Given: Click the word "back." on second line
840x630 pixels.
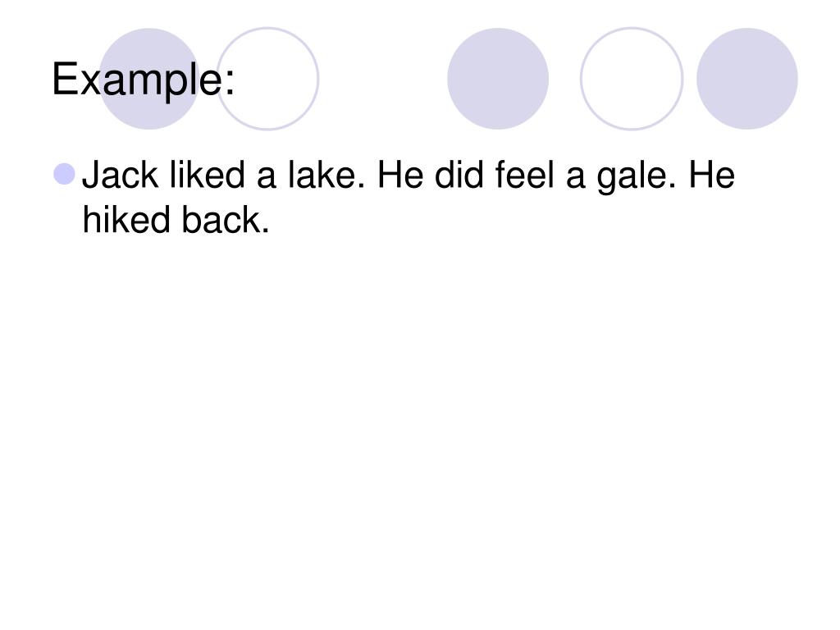Looking at the screenshot, I should [225, 220].
